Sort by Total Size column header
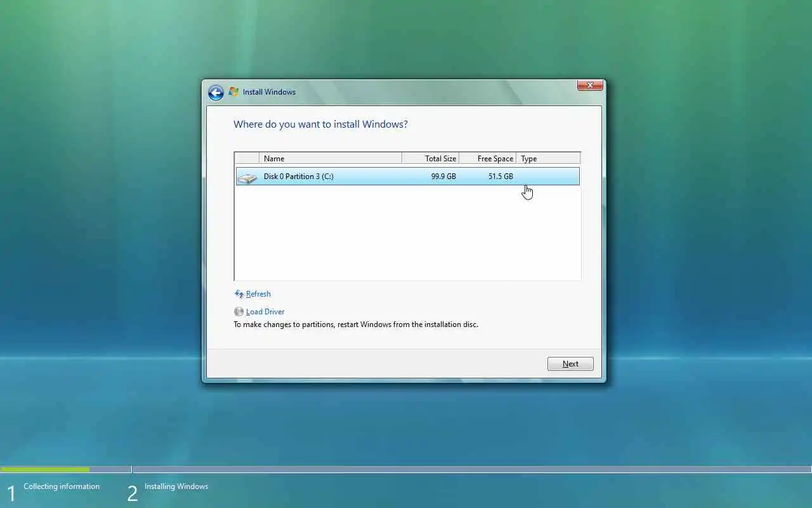Screen dimensions: 812x508 (x=431, y=159)
